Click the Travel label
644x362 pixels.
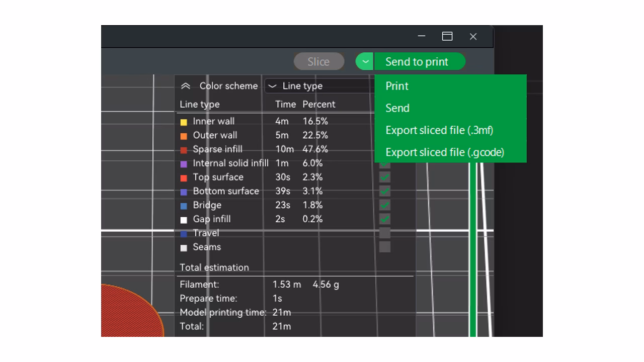206,233
